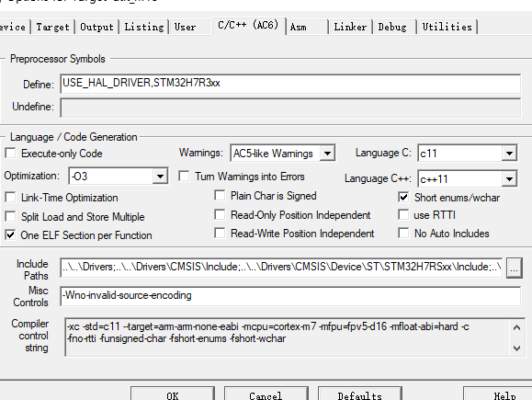This screenshot has width=532, height=400.
Task: Toggle No Auto Includes checkbox
Action: [403, 233]
